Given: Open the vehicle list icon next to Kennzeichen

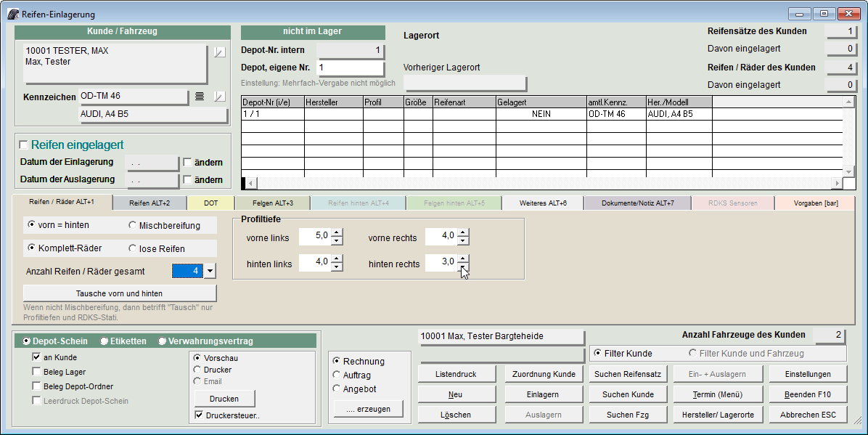Looking at the screenshot, I should pos(200,97).
